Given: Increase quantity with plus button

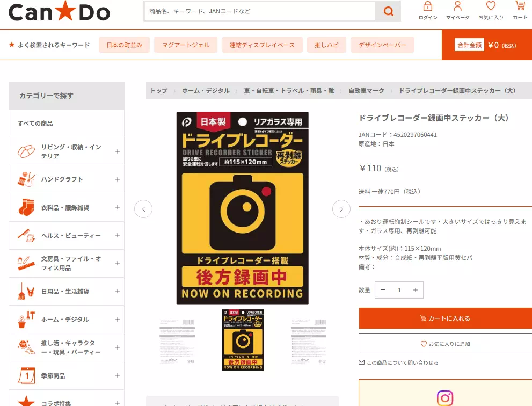Looking at the screenshot, I should click(x=415, y=290).
